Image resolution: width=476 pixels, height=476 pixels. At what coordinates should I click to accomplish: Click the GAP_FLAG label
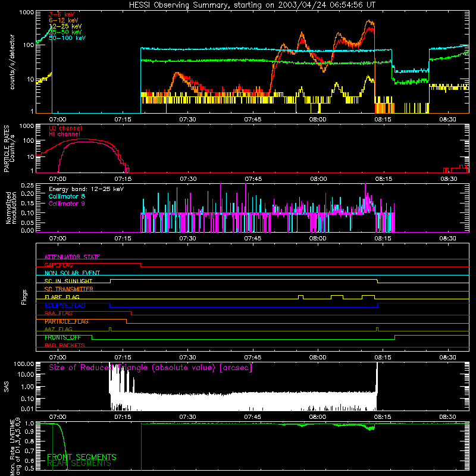[x=58, y=265]
